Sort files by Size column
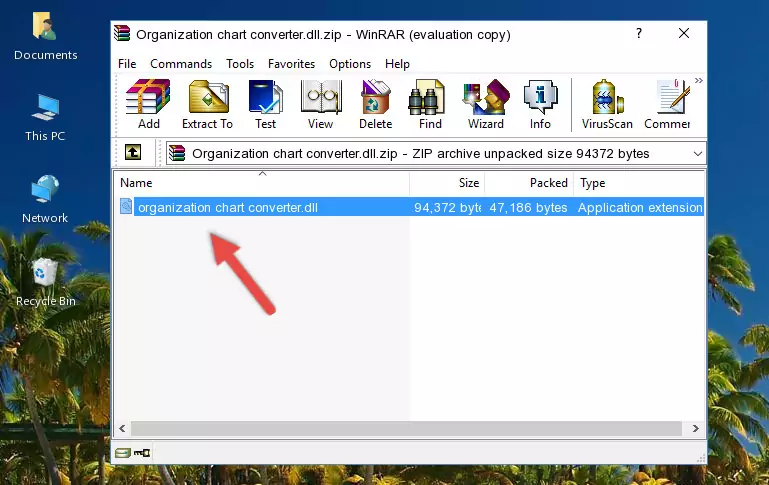 click(447, 183)
